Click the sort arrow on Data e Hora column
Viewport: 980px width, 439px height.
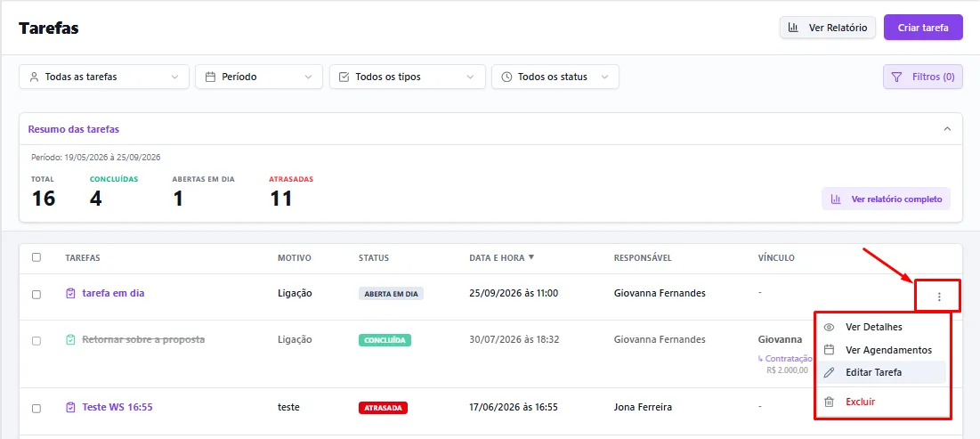(531, 257)
